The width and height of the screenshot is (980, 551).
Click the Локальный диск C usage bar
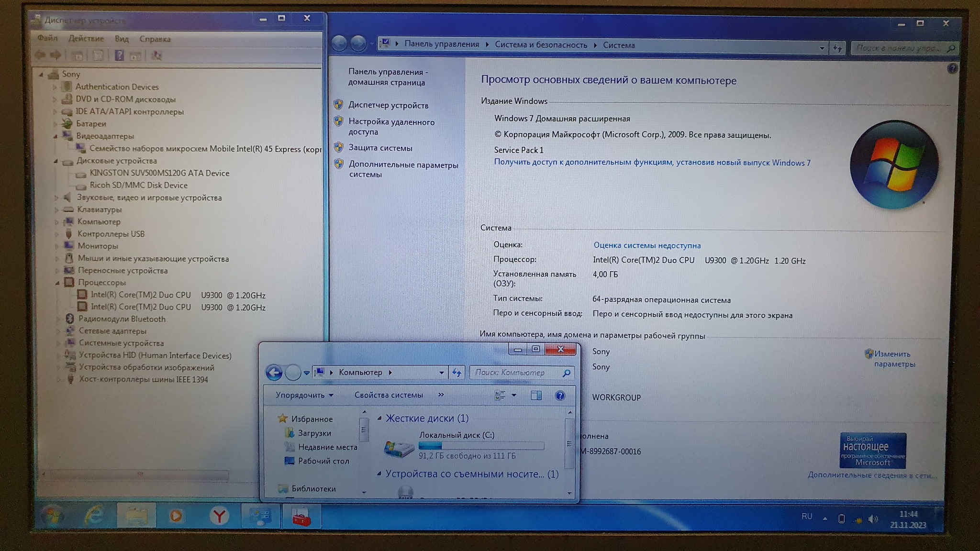[x=481, y=446]
